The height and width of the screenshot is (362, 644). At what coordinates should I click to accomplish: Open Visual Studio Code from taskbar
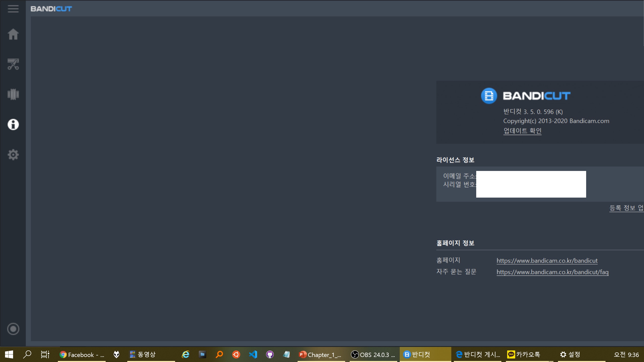point(253,354)
